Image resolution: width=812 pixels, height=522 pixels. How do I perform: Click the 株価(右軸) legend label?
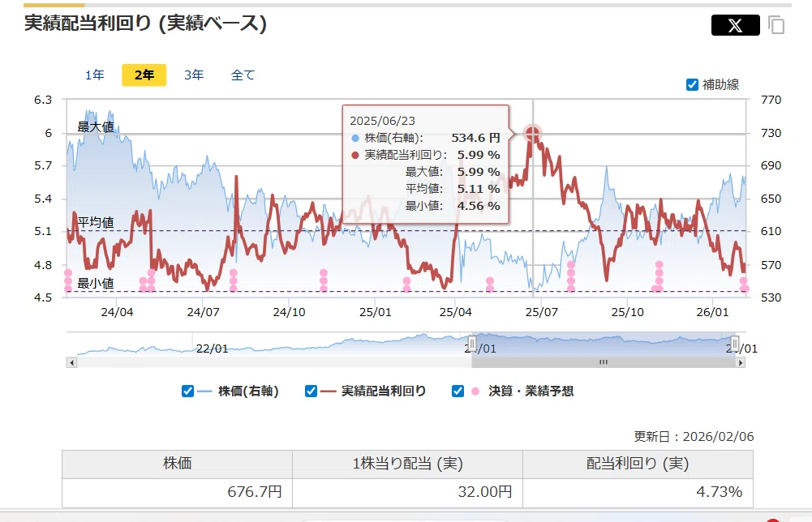tap(248, 391)
